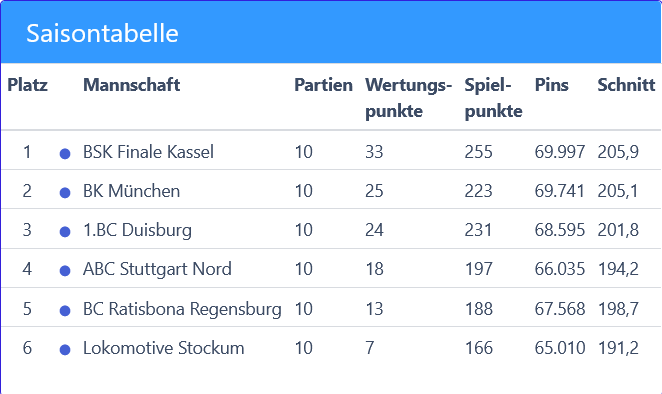The width and height of the screenshot is (662, 394).
Task: Click the blue dot beside ABC Stuttgart Nord
Action: 65,271
